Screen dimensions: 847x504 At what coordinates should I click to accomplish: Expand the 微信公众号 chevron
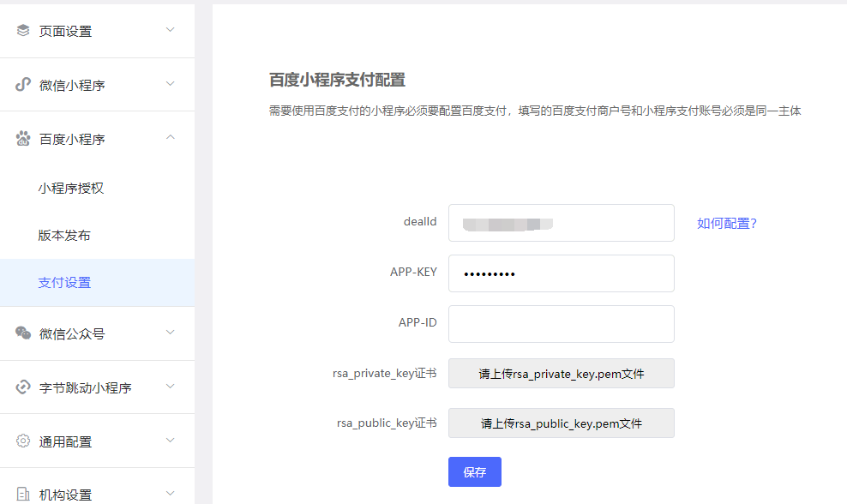coord(170,333)
